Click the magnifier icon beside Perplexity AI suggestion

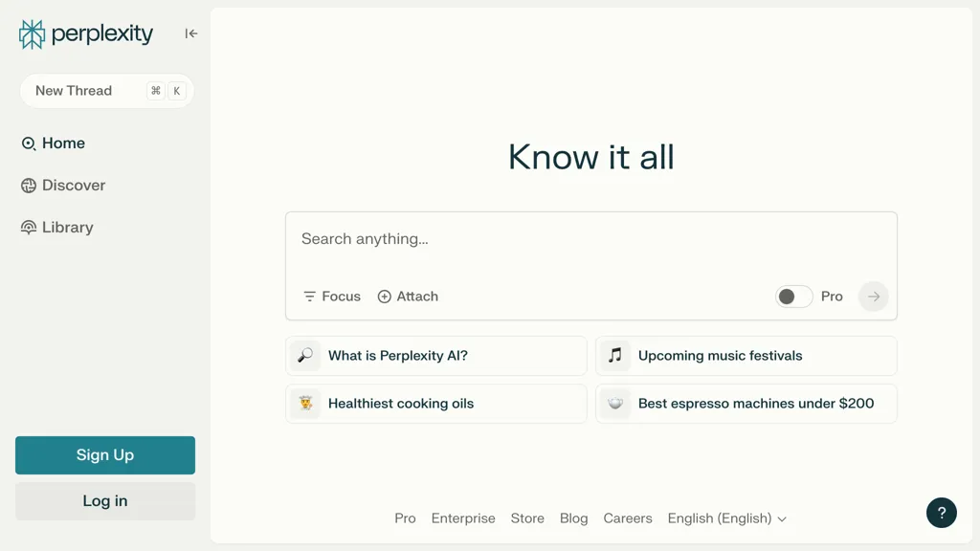tap(305, 356)
